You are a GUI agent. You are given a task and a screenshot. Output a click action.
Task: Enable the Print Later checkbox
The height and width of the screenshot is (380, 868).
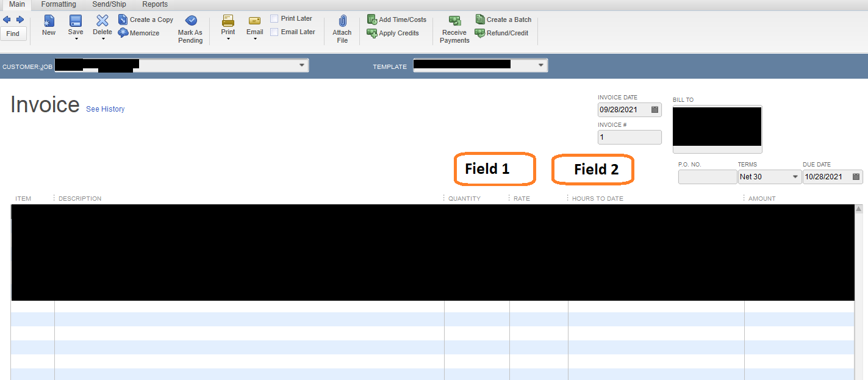(273, 18)
